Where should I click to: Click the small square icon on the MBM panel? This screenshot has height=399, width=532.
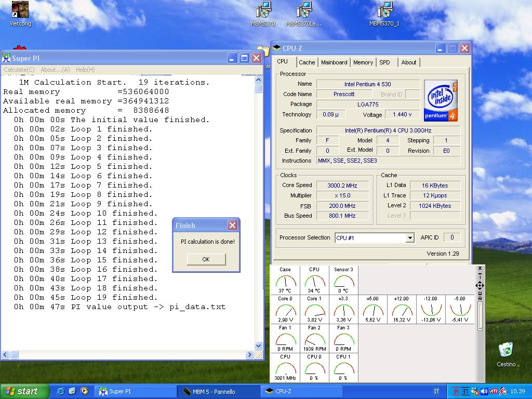pyautogui.click(x=480, y=294)
